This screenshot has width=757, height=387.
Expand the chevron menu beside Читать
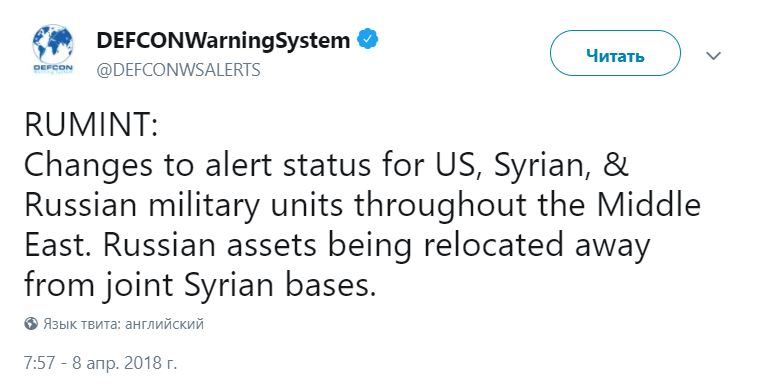pyautogui.click(x=713, y=55)
